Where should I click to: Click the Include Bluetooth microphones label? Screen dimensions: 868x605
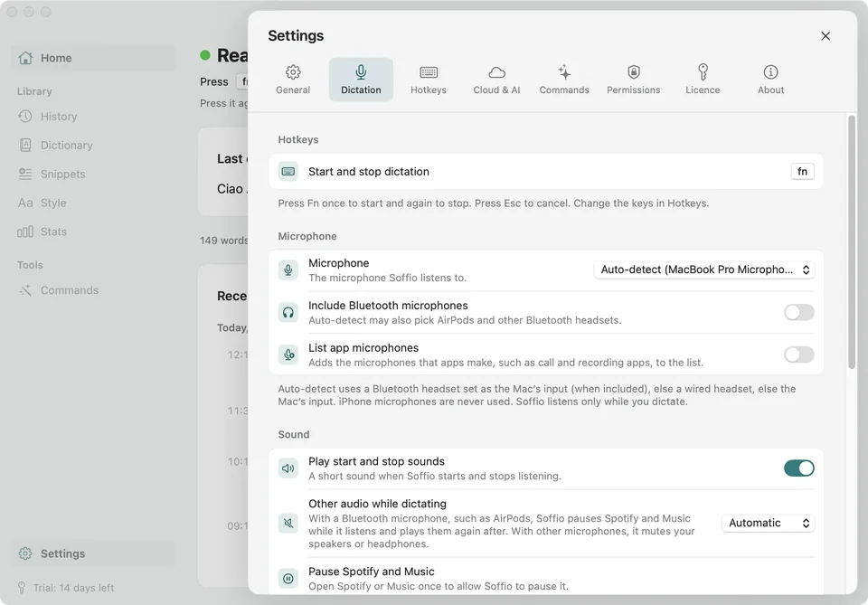coord(388,306)
